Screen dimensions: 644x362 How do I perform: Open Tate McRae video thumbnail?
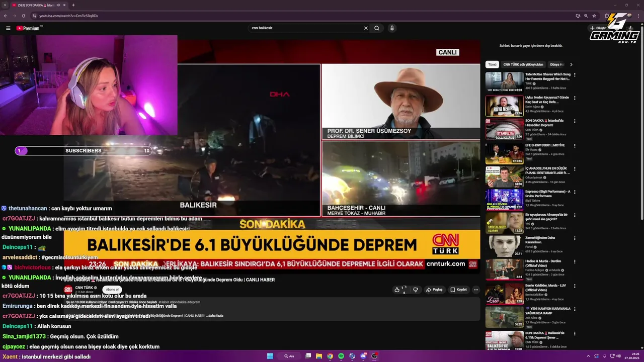(504, 82)
